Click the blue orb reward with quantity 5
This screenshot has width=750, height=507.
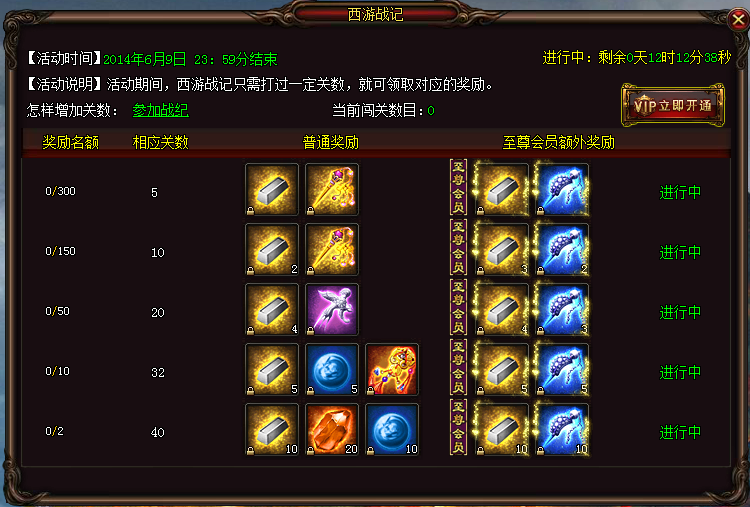331,369
